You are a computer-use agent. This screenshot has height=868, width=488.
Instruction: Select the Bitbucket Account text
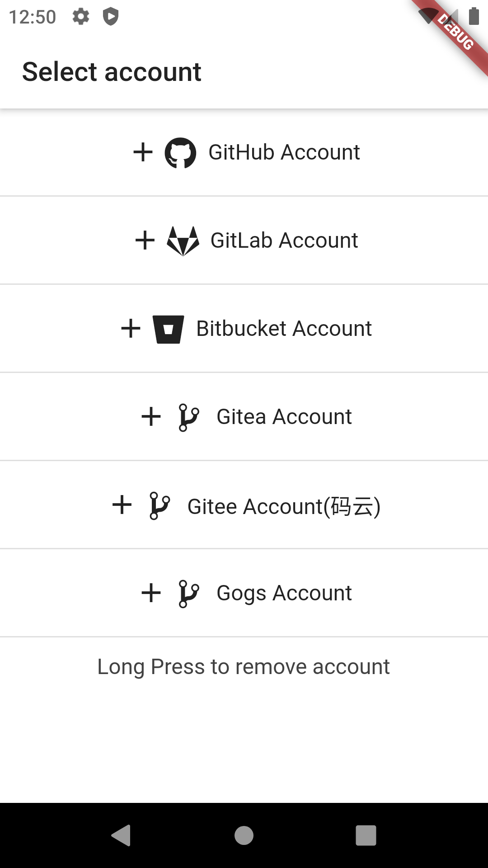point(284,329)
